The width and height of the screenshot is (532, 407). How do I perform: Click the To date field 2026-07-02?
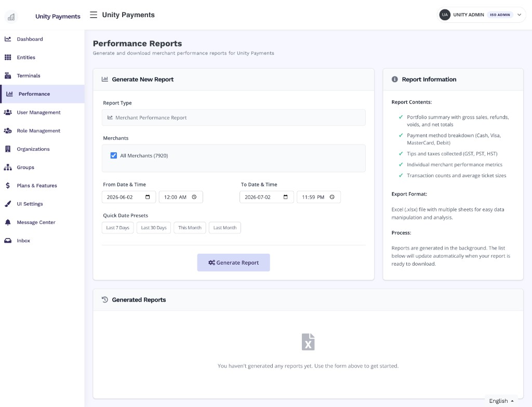pyautogui.click(x=267, y=197)
